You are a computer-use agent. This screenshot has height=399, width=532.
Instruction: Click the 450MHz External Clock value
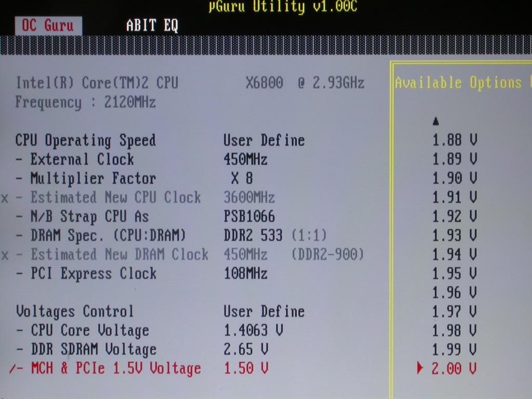(245, 159)
